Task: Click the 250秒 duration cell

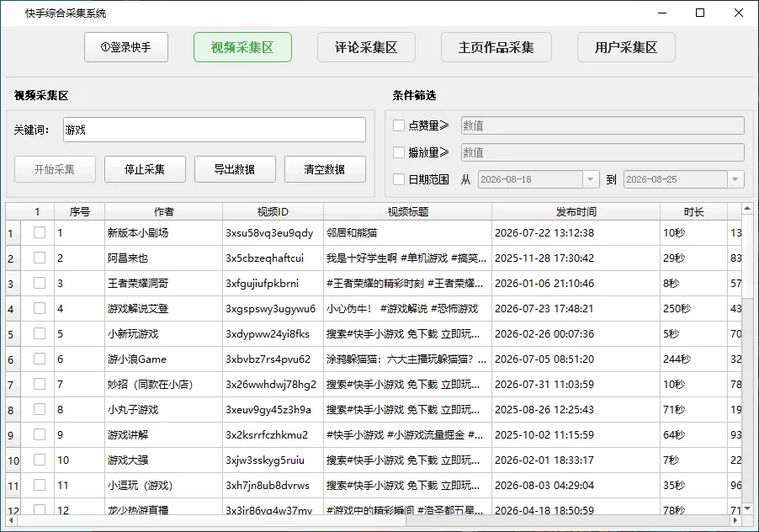Action: click(x=693, y=308)
